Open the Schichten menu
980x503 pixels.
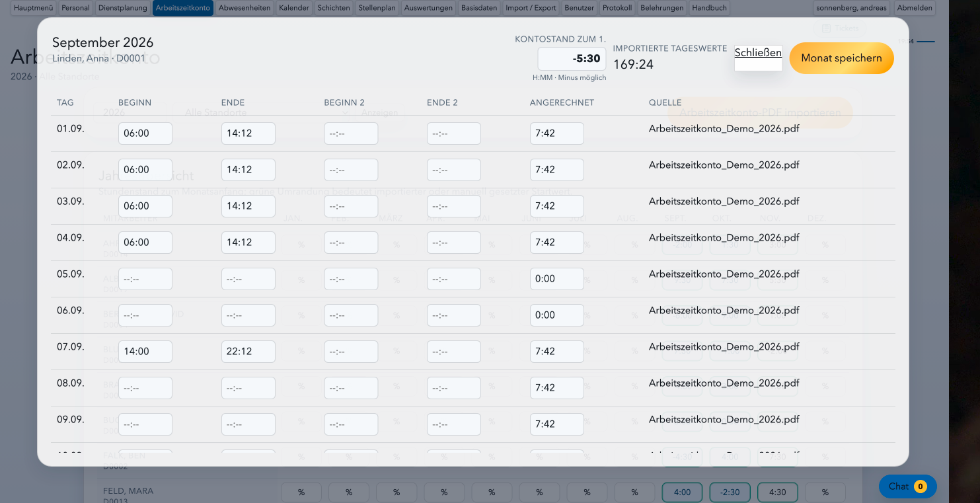click(x=334, y=8)
